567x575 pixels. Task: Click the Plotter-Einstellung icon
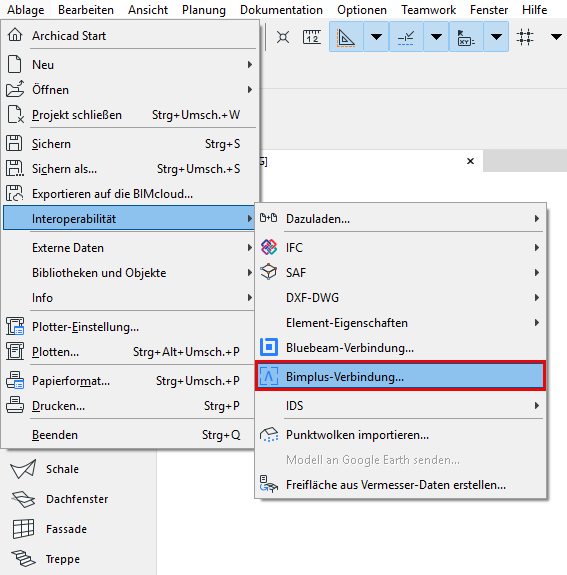tap(15, 326)
